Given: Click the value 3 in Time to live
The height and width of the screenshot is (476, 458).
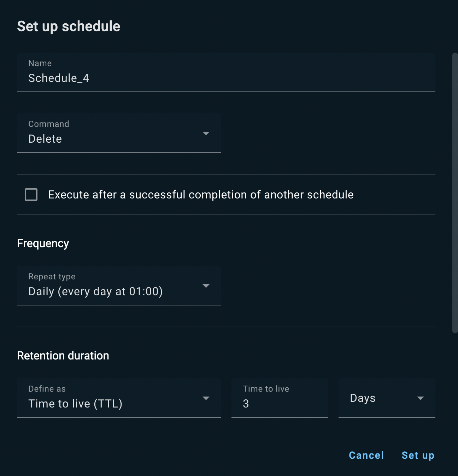Looking at the screenshot, I should point(246,404).
